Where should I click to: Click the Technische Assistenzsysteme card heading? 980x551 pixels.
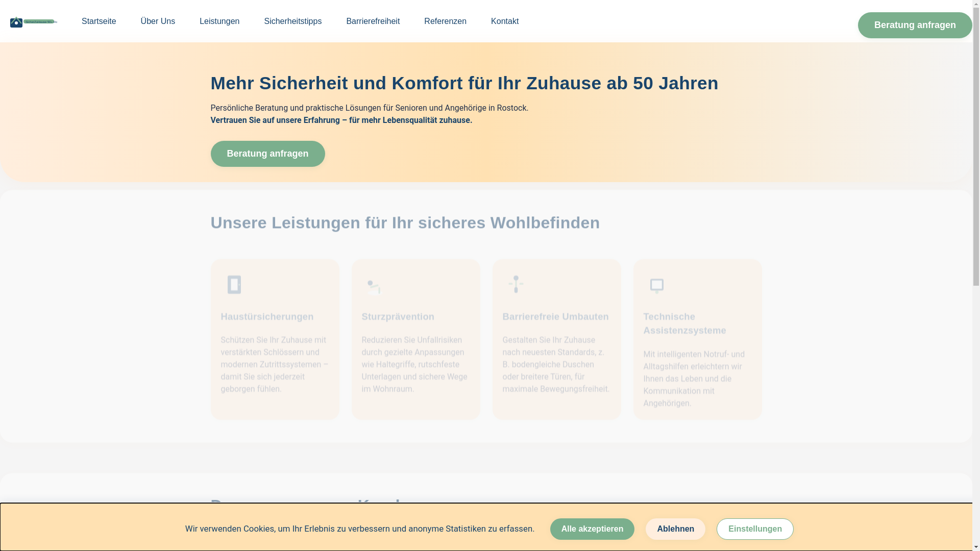pyautogui.click(x=684, y=323)
